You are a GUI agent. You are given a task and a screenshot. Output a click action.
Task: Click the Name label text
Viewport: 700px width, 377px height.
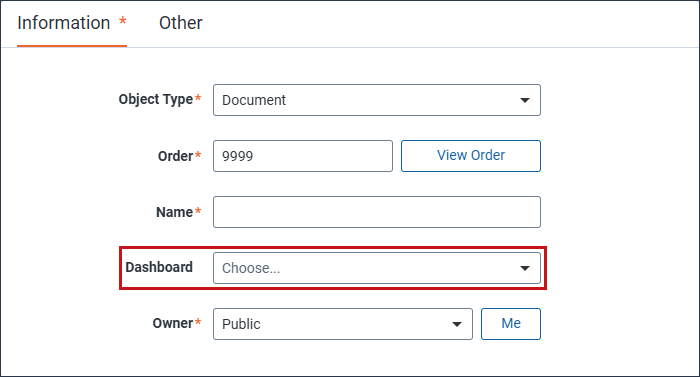175,212
